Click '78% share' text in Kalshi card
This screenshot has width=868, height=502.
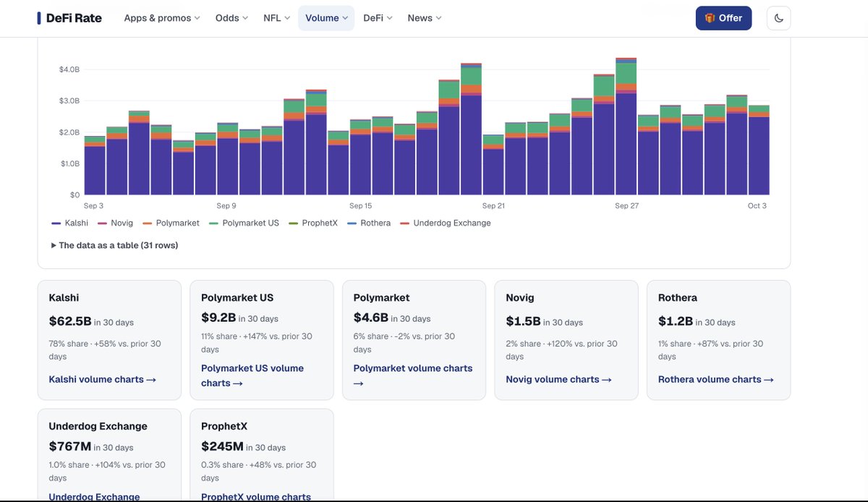[69, 344]
